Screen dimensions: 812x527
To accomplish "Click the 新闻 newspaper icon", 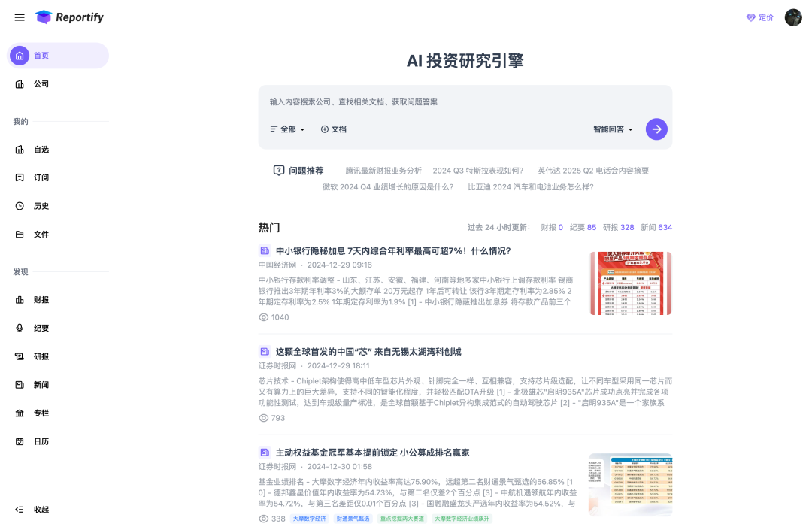I will pyautogui.click(x=20, y=385).
